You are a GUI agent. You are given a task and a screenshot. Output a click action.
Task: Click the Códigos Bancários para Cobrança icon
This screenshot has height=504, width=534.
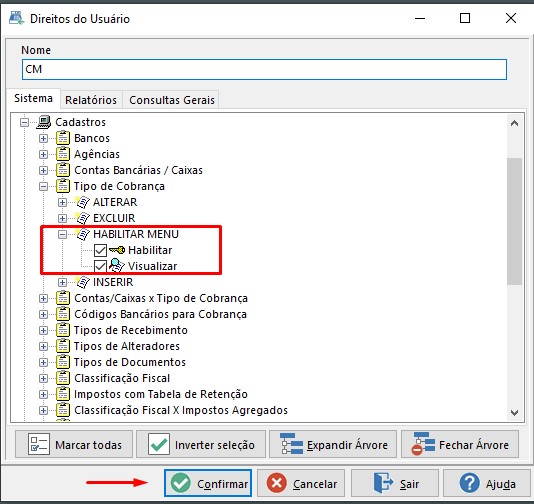tap(63, 314)
